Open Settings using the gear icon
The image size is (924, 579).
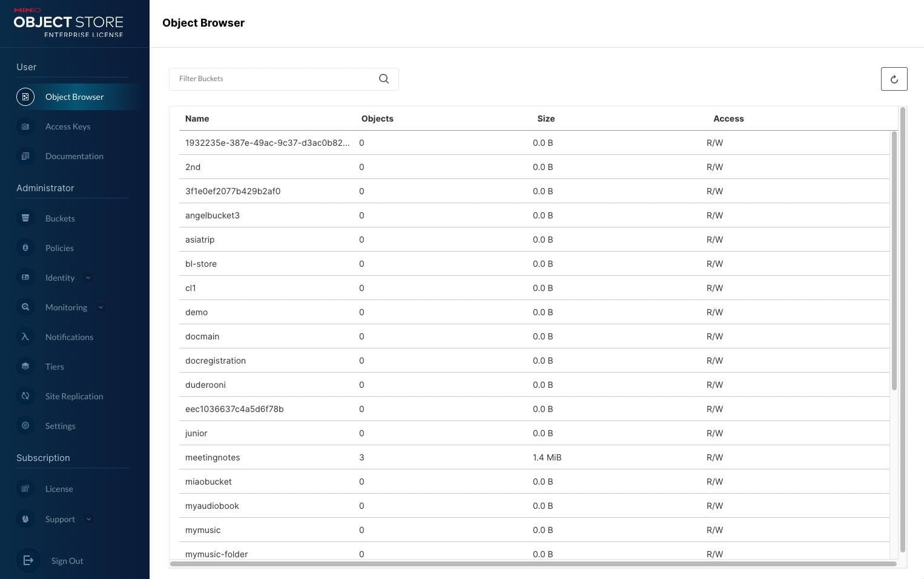tap(25, 426)
